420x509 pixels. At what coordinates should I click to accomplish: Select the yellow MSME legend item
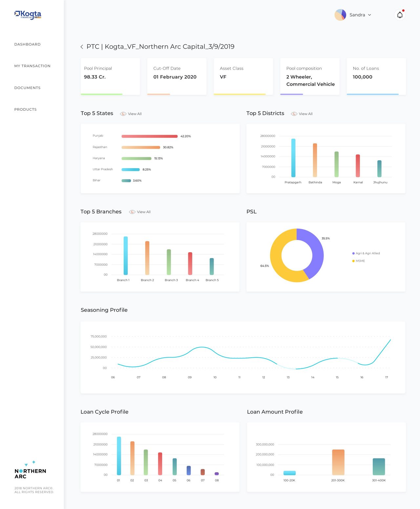358,261
